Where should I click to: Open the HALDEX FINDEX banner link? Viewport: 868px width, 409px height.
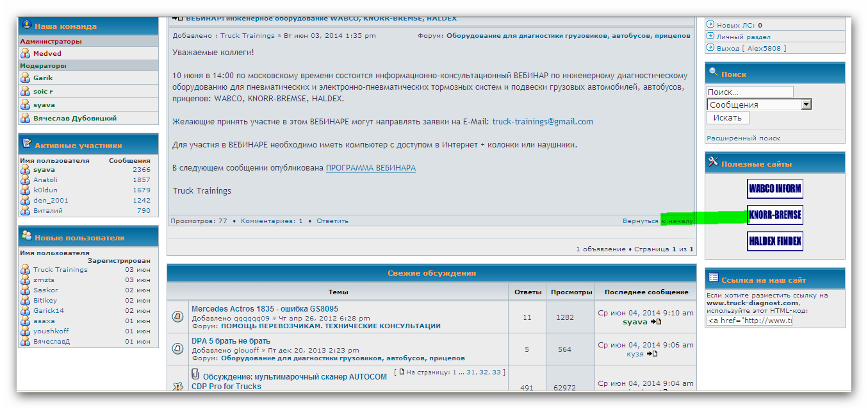click(775, 241)
